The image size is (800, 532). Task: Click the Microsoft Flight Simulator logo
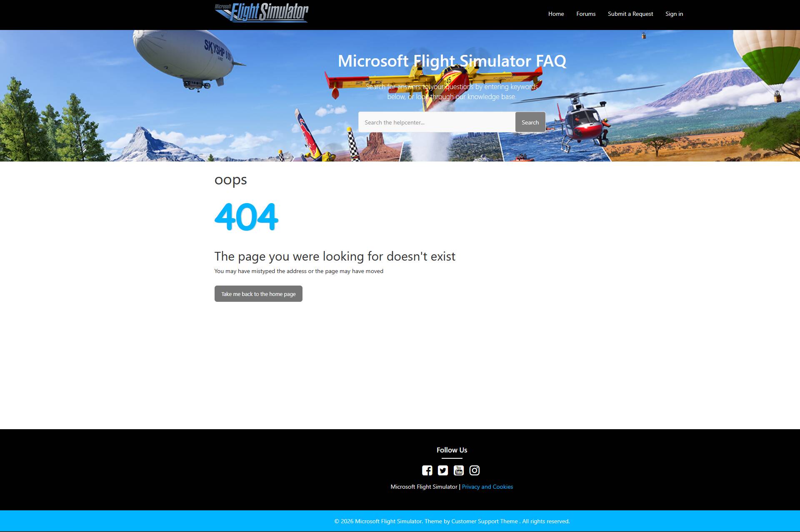(262, 12)
